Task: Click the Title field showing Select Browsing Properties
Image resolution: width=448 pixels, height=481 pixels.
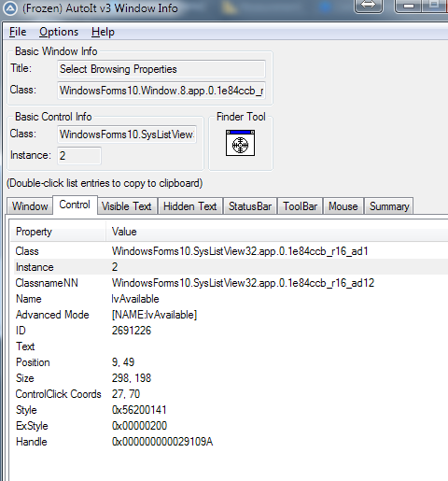Action: pyautogui.click(x=161, y=69)
